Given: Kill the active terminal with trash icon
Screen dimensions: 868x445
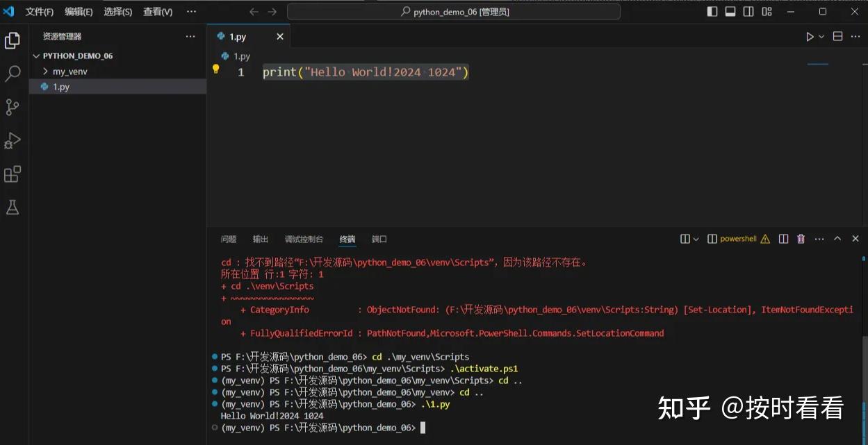Looking at the screenshot, I should pyautogui.click(x=801, y=238).
